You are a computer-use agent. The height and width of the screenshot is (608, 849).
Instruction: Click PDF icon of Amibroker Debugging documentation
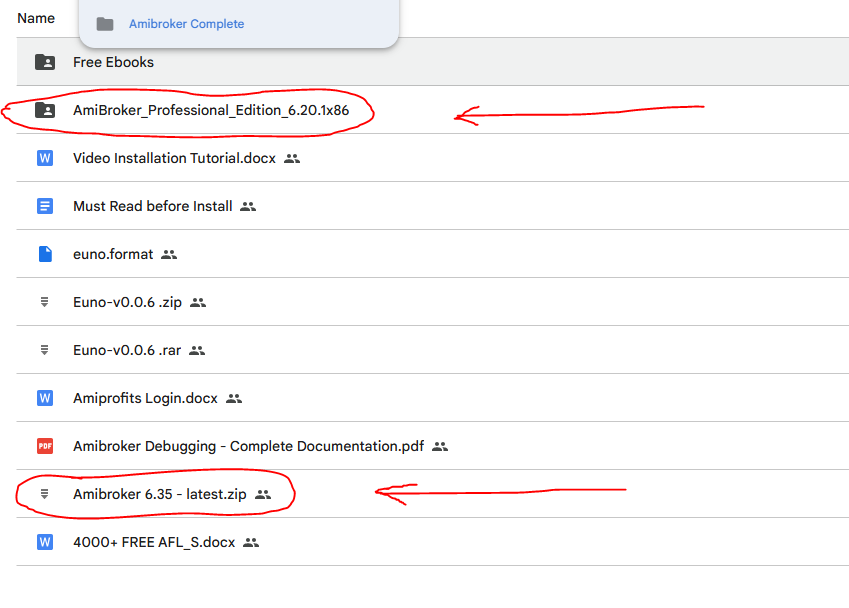coord(45,446)
